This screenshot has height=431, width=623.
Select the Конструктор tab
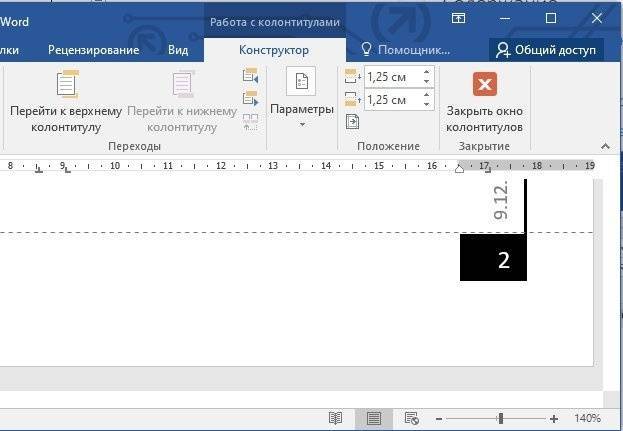click(274, 50)
